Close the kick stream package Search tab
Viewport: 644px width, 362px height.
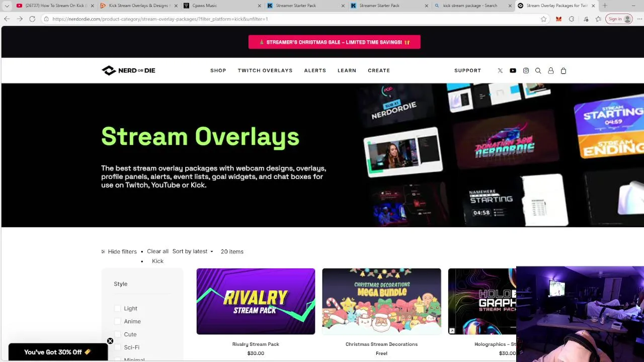click(510, 6)
